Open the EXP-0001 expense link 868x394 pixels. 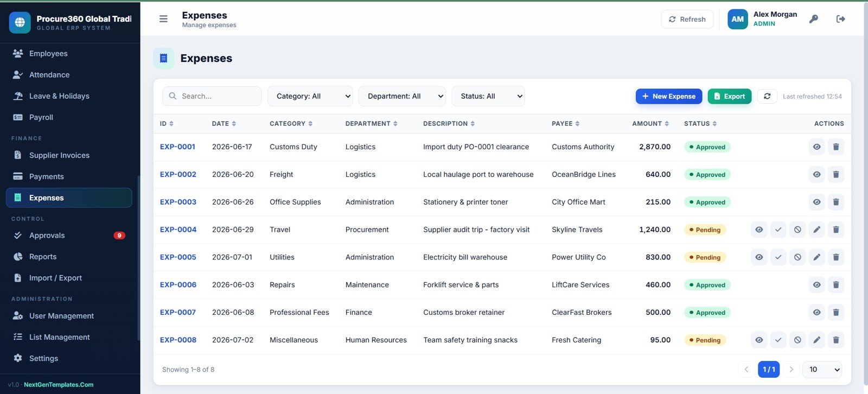[177, 147]
